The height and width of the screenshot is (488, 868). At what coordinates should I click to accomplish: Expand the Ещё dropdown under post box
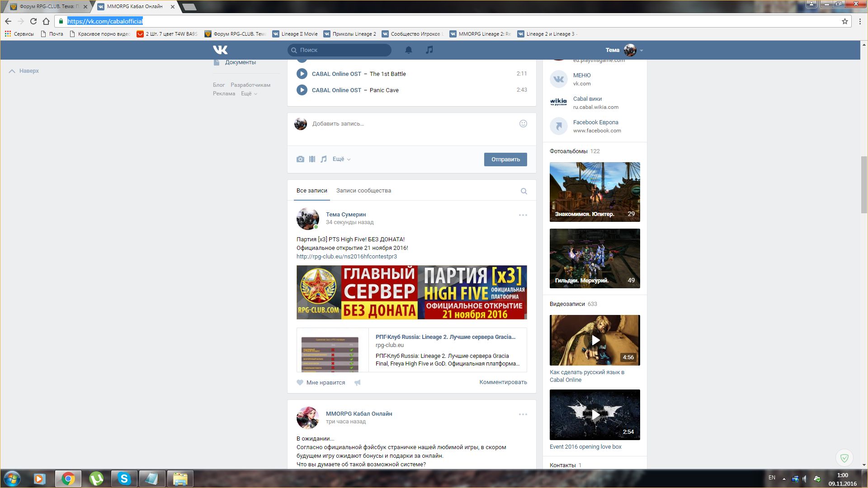click(341, 159)
